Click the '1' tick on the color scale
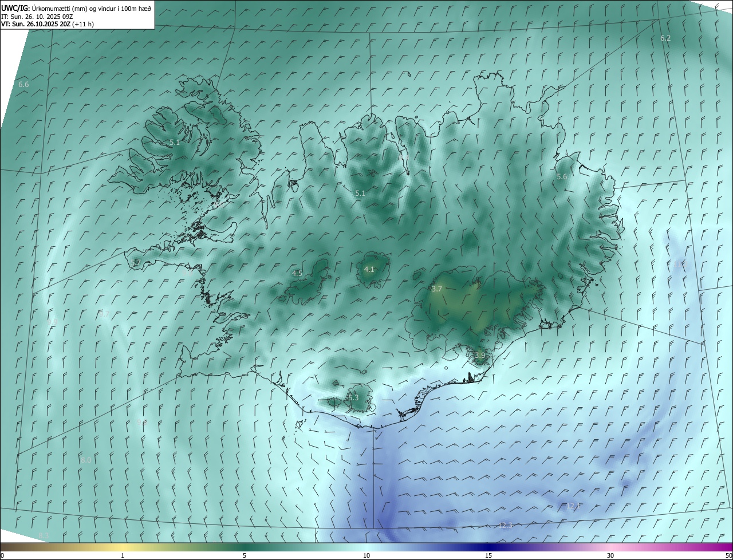Image resolution: width=733 pixels, height=560 pixels. pyautogui.click(x=123, y=555)
